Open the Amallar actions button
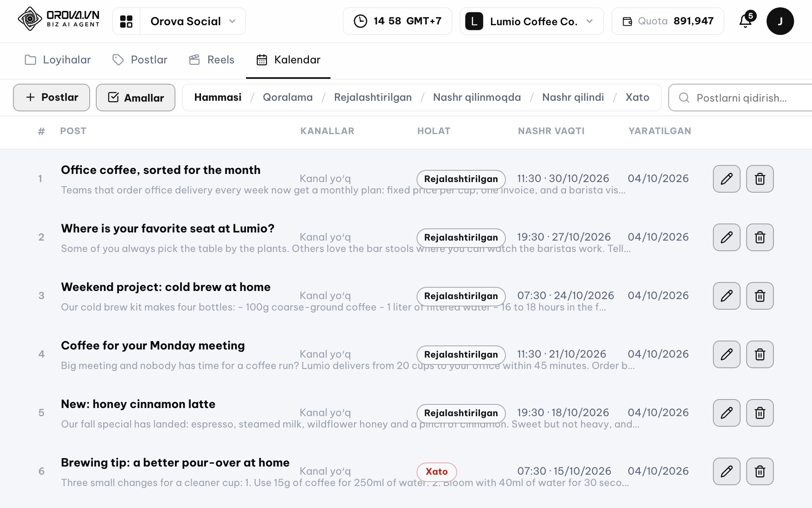Screen dimensions: 812x508 click(x=136, y=98)
